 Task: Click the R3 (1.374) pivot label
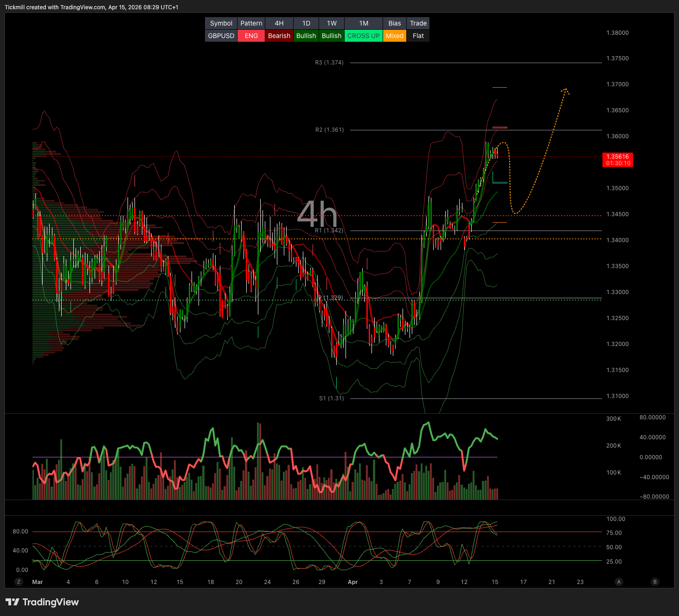coord(329,63)
